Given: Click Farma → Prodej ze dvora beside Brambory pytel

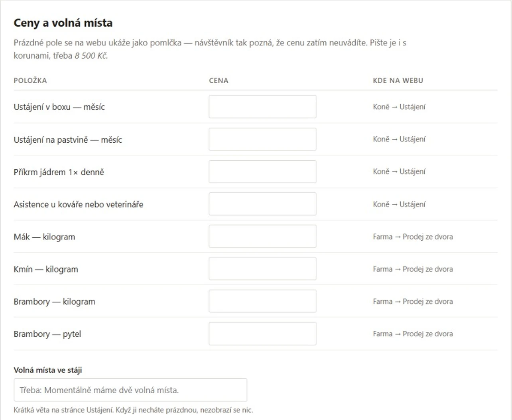Looking at the screenshot, I should pos(413,334).
